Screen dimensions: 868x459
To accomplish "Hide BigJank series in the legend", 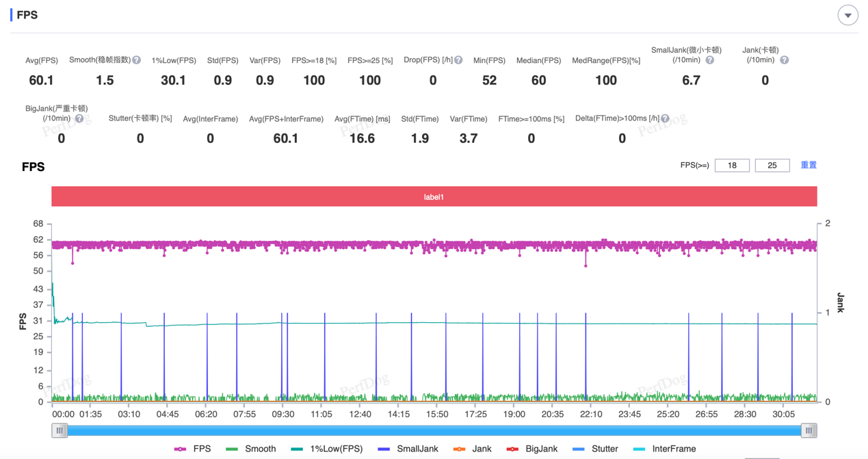I will point(531,449).
